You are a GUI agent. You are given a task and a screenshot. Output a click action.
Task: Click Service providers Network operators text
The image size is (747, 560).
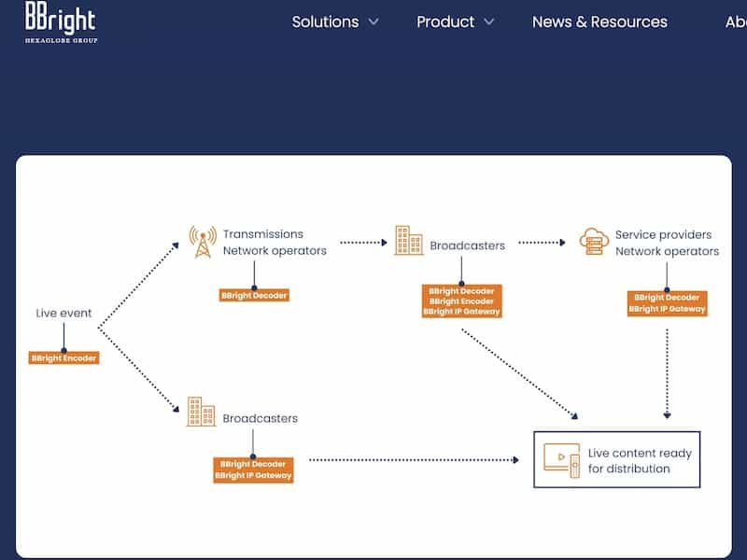click(667, 243)
